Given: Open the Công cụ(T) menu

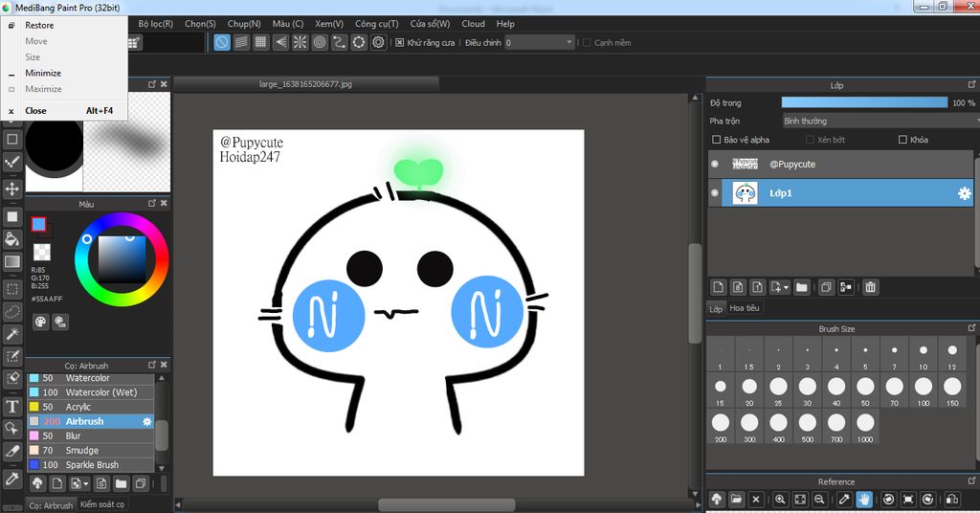Looking at the screenshot, I should click(x=377, y=24).
